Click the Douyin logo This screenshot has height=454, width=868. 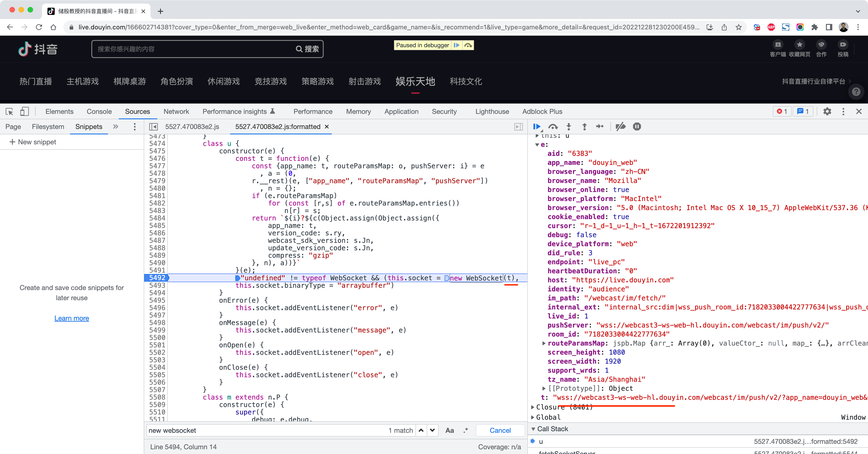click(38, 49)
